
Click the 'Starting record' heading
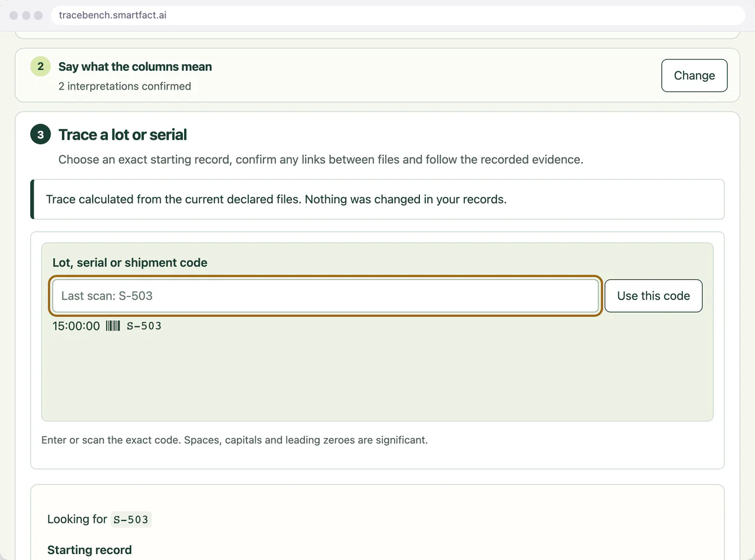click(x=90, y=550)
